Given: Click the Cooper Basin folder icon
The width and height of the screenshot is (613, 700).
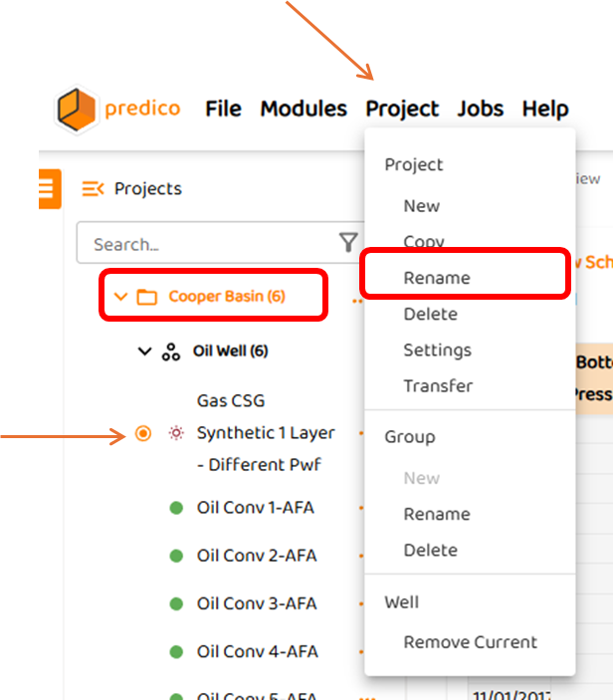Looking at the screenshot, I should click(x=147, y=297).
